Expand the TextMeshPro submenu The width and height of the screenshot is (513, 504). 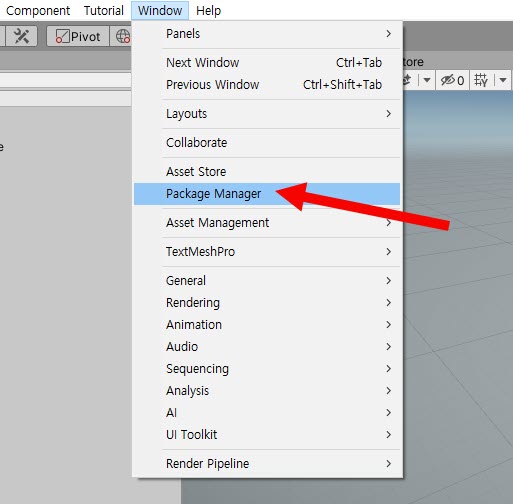[267, 252]
